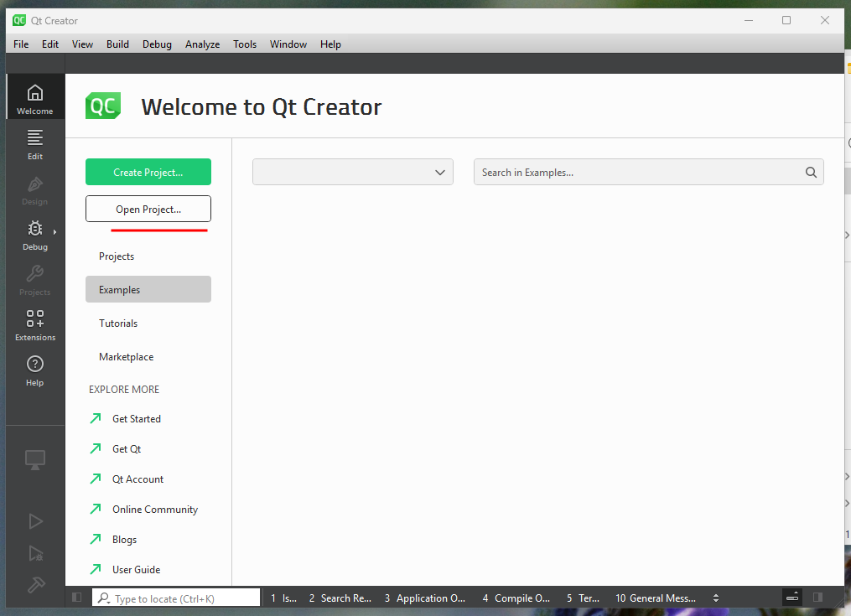Screen dimensions: 851x616
Task: Open Debug mode in sidebar
Action: pyautogui.click(x=34, y=234)
